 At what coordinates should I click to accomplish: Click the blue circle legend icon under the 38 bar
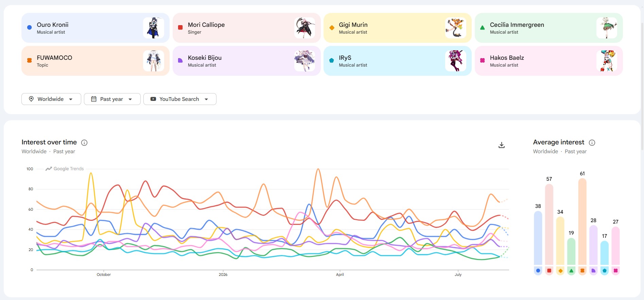click(x=538, y=271)
